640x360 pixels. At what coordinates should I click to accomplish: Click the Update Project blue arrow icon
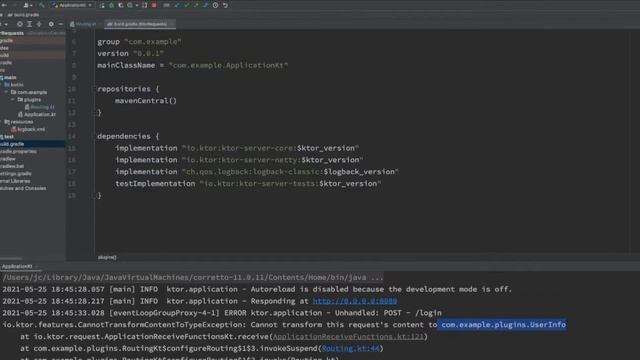[x=177, y=5]
